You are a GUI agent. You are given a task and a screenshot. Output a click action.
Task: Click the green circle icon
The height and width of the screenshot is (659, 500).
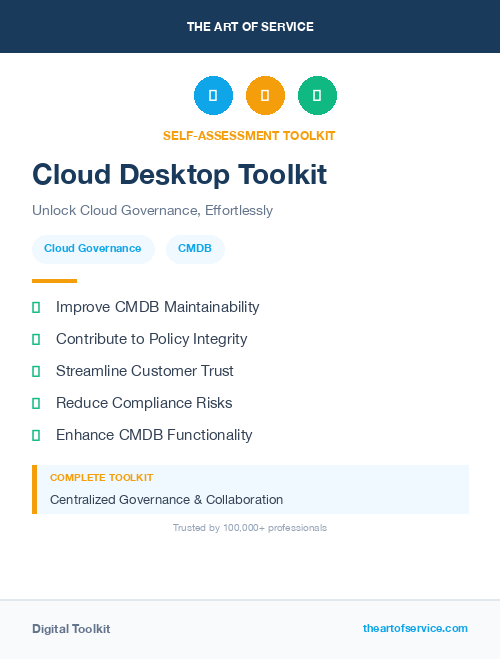pos(317,95)
